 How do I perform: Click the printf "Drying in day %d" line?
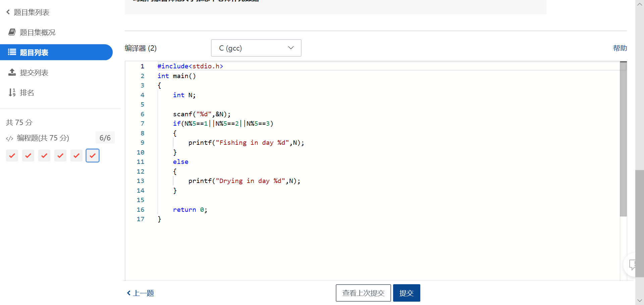(x=244, y=181)
